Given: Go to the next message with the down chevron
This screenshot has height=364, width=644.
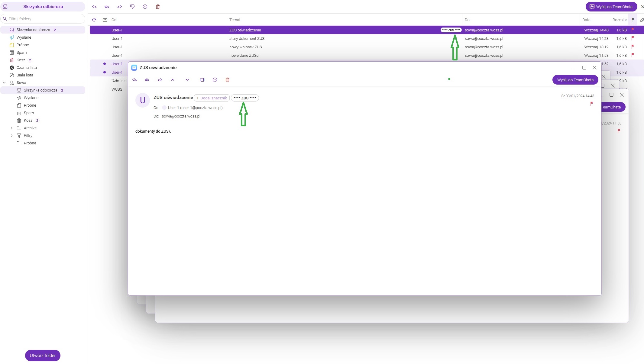Looking at the screenshot, I should coord(187,80).
